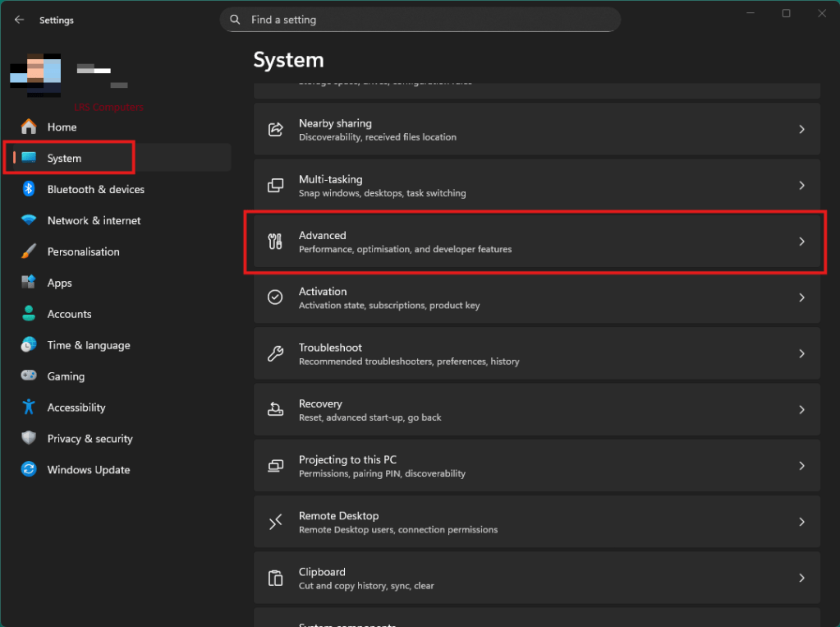Go to Bluetooth & devices section

(x=95, y=190)
